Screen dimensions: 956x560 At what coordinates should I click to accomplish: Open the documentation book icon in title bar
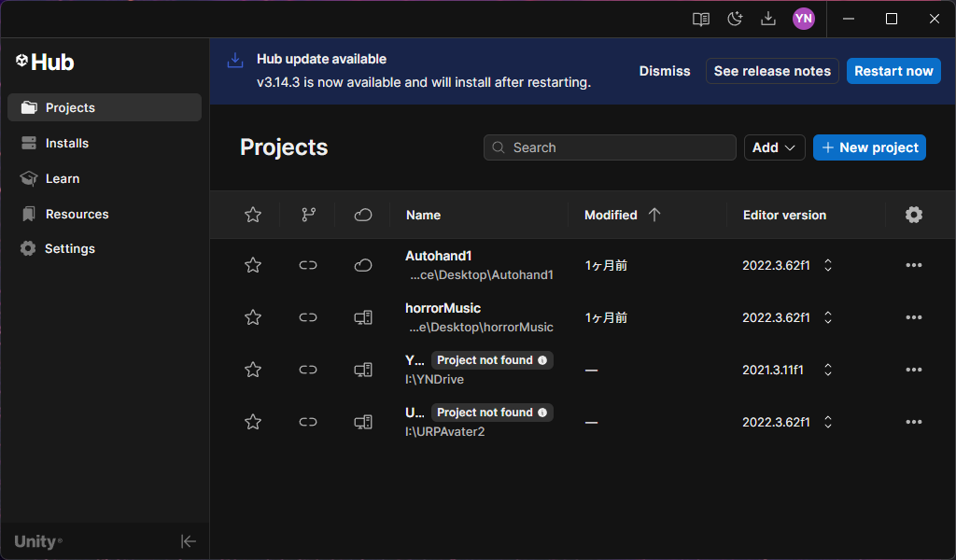pyautogui.click(x=701, y=19)
